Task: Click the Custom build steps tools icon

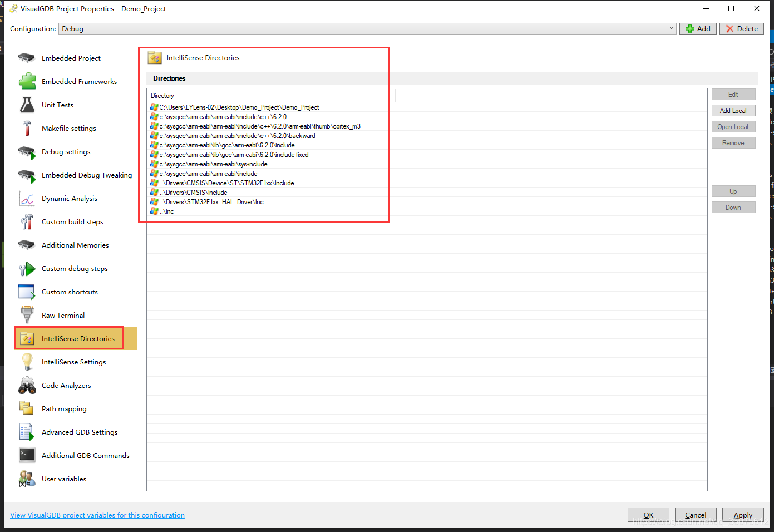Action: [x=27, y=221]
